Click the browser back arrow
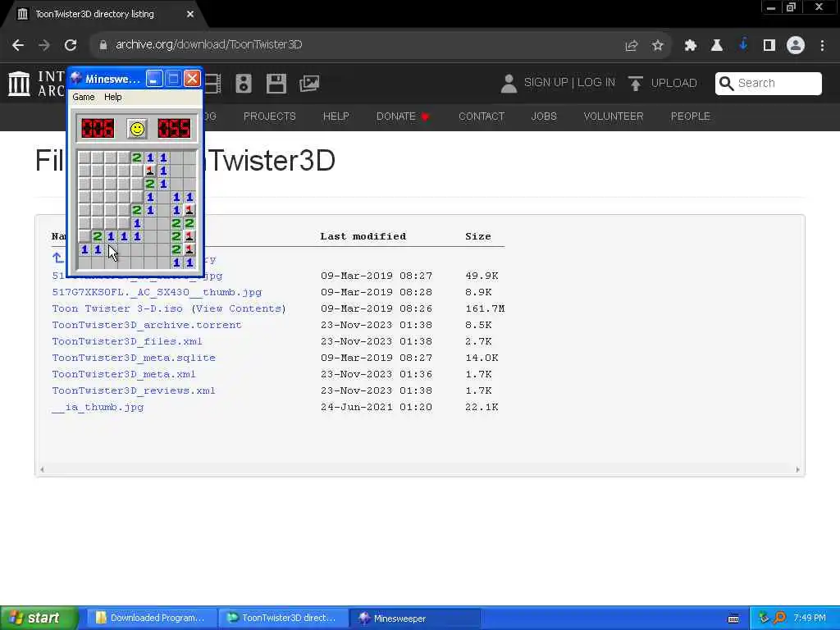Screen dimensions: 840x630 pos(18,45)
